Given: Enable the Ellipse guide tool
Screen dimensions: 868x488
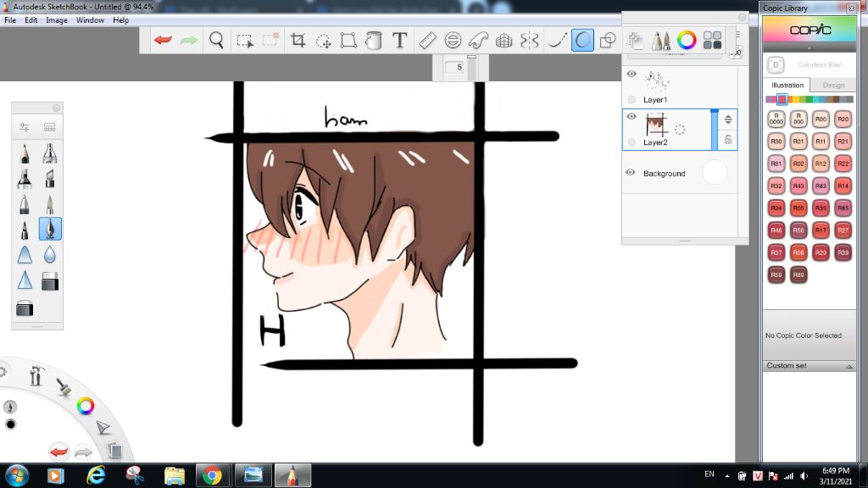Looking at the screenshot, I should coord(453,41).
